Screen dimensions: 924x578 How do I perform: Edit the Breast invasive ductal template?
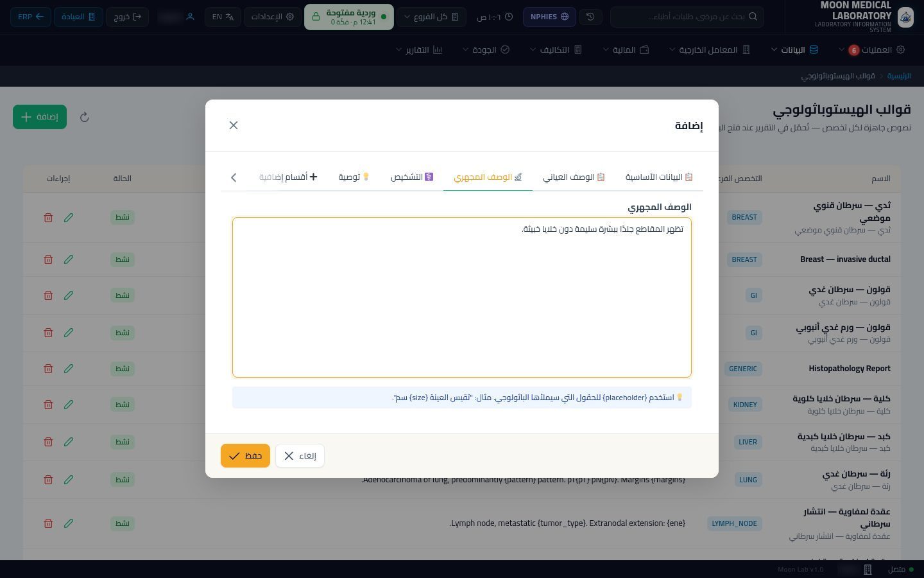69,259
